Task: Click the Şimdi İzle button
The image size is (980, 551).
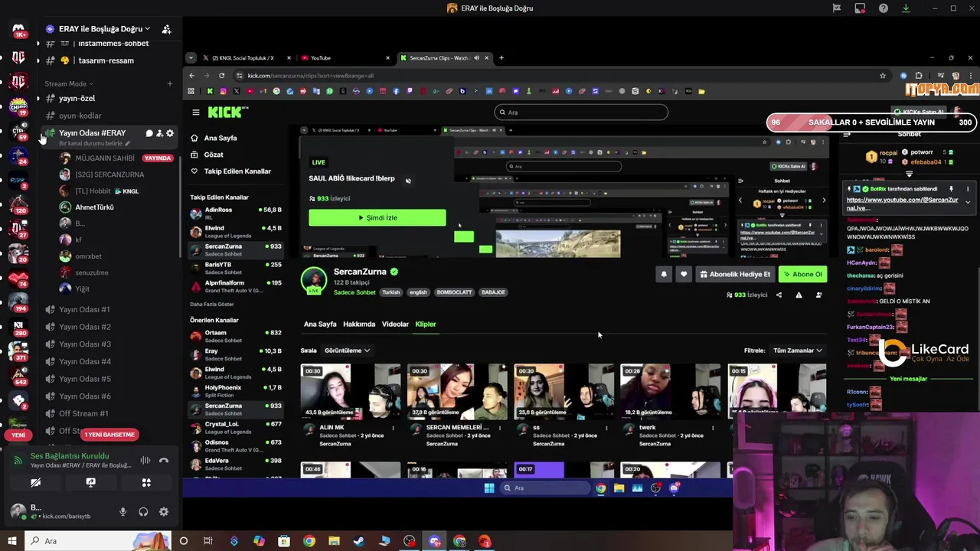Action: (x=377, y=218)
